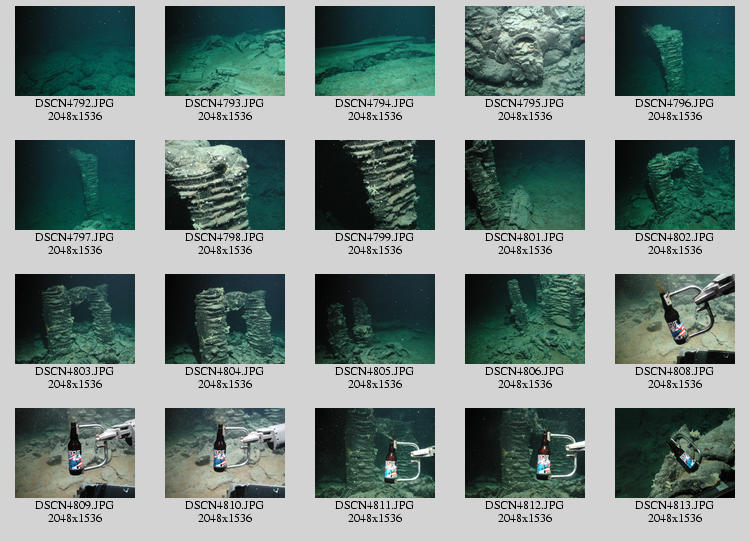Viewport: 750px width, 542px height.
Task: Open the DSCN4809.JPG bottle image
Action: 75,453
